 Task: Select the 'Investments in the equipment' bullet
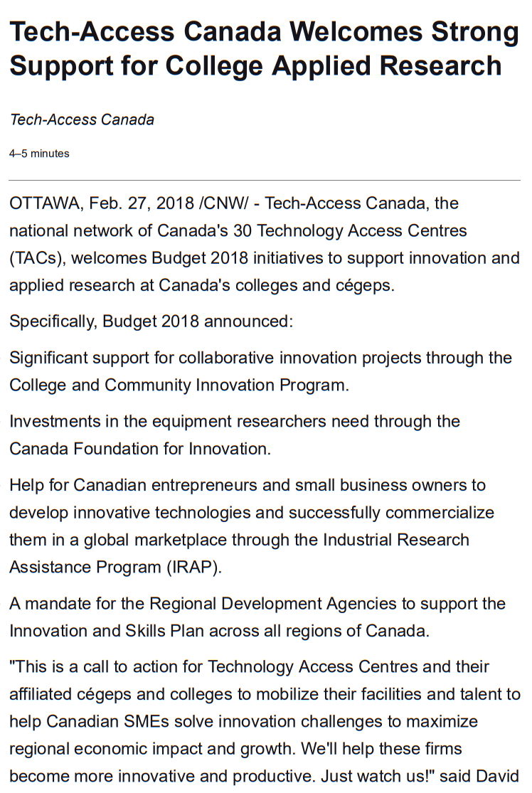[x=235, y=421]
